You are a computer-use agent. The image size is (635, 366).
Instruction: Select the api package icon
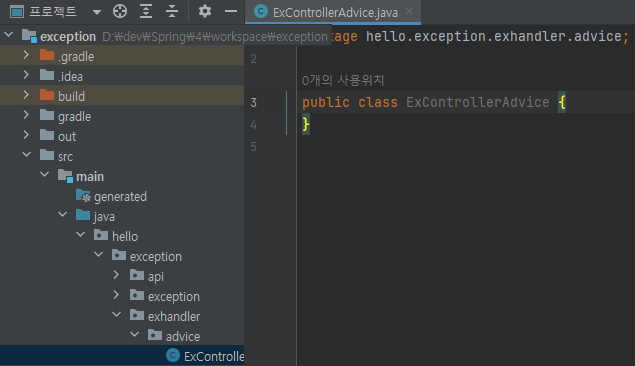tap(137, 275)
